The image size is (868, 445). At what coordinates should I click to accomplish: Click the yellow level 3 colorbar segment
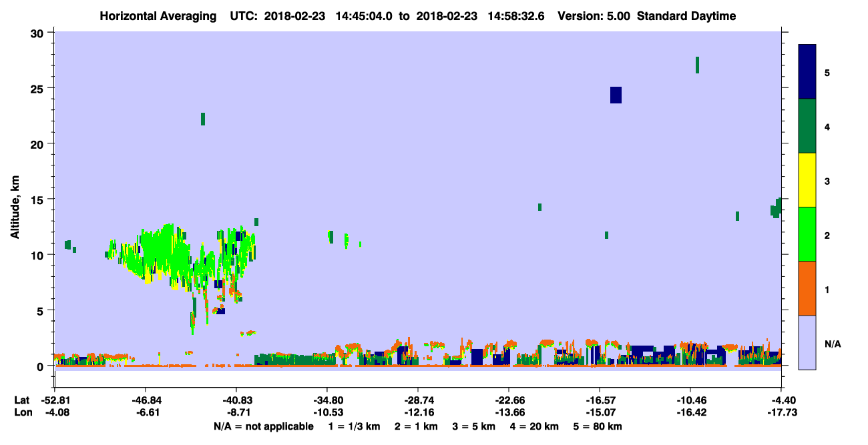point(807,180)
